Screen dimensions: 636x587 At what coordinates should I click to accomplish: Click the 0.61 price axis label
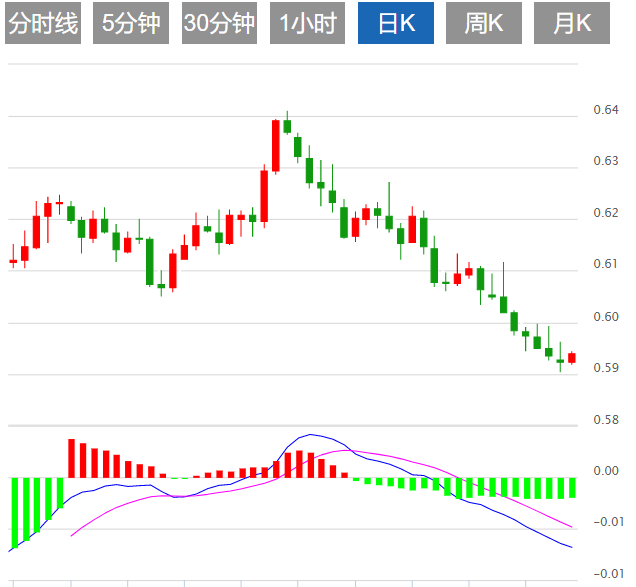[x=606, y=264]
